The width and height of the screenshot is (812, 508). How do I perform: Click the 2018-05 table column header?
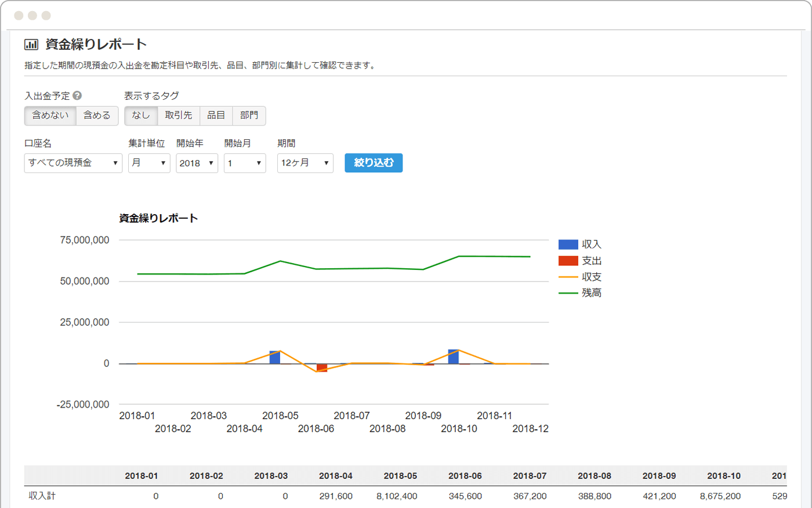tap(400, 475)
